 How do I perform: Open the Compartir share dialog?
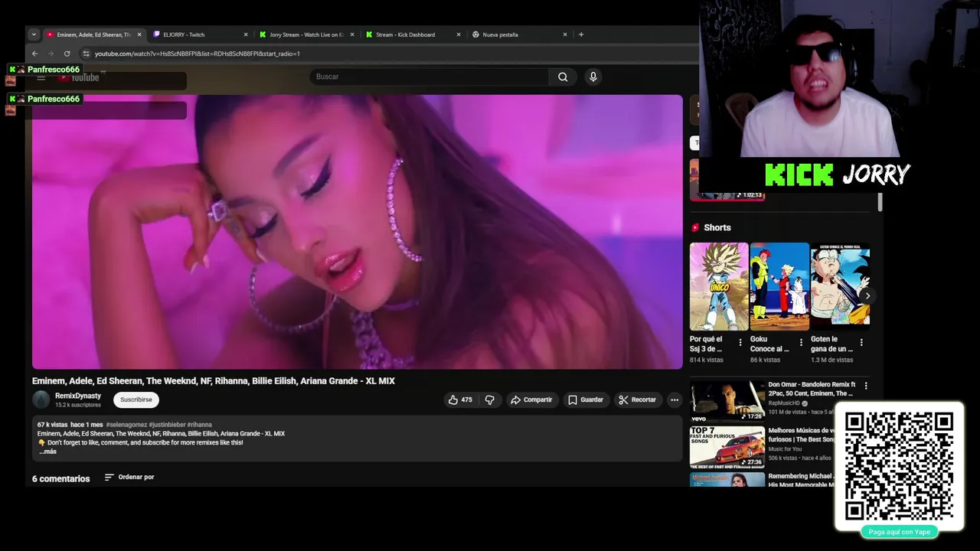pos(531,399)
